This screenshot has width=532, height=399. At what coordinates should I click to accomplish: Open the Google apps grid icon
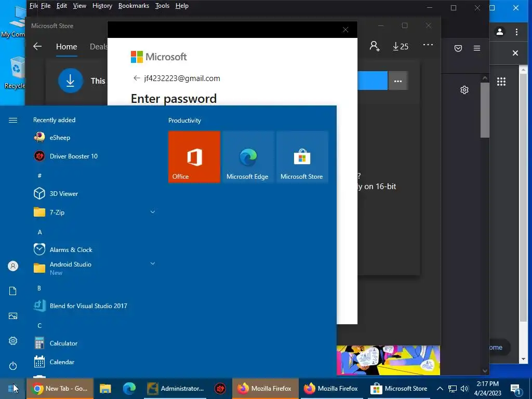point(501,82)
